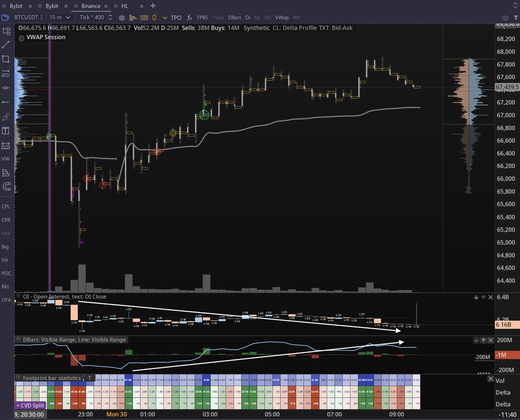Close the OI Open Interest panel

(491, 297)
